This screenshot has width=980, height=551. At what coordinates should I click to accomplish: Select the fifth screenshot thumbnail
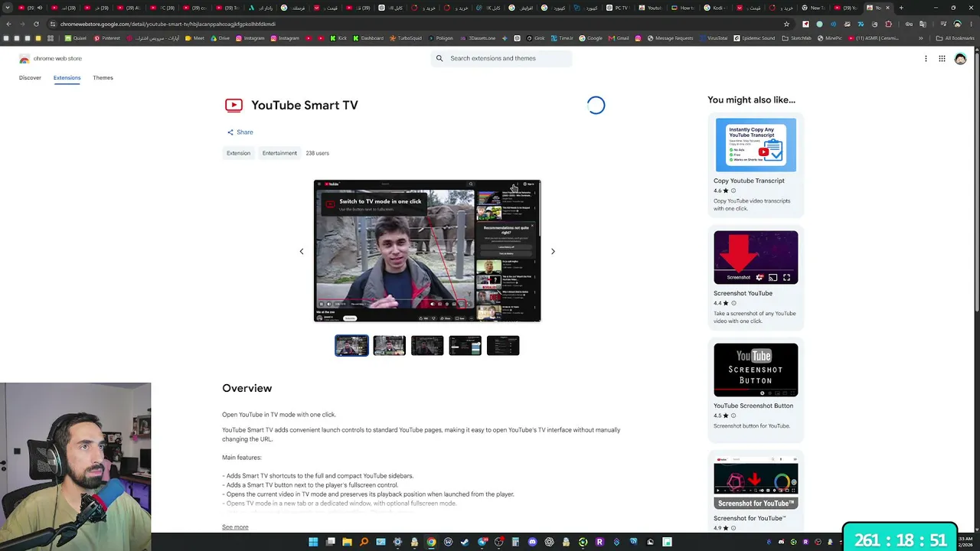[503, 346]
